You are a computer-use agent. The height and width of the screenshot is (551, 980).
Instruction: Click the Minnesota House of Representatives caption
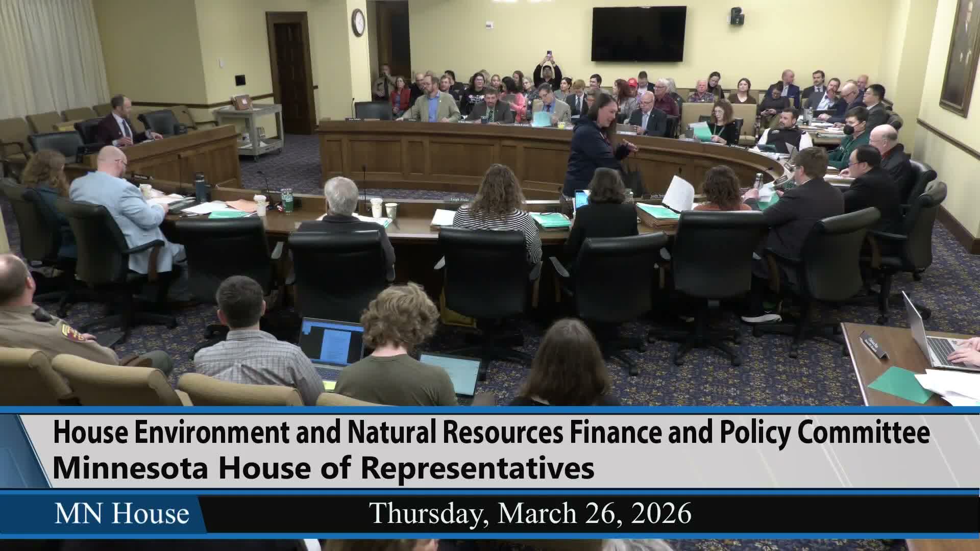click(x=324, y=467)
